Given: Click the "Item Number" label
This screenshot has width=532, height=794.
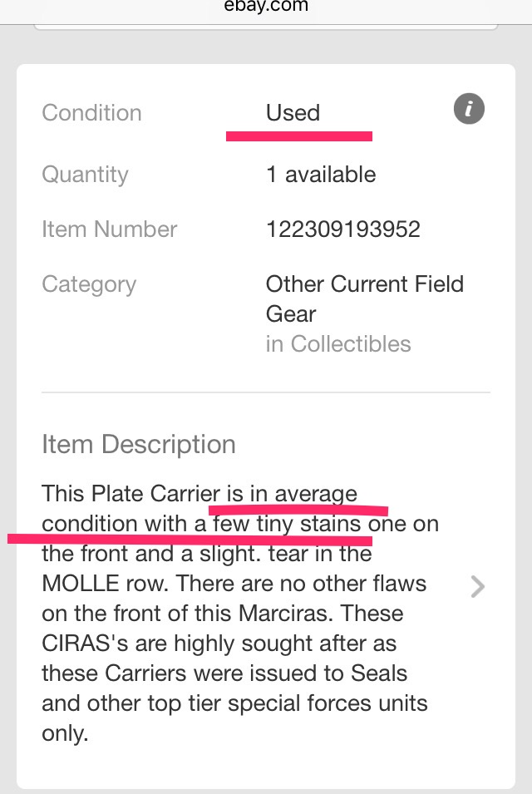Looking at the screenshot, I should pyautogui.click(x=110, y=229).
